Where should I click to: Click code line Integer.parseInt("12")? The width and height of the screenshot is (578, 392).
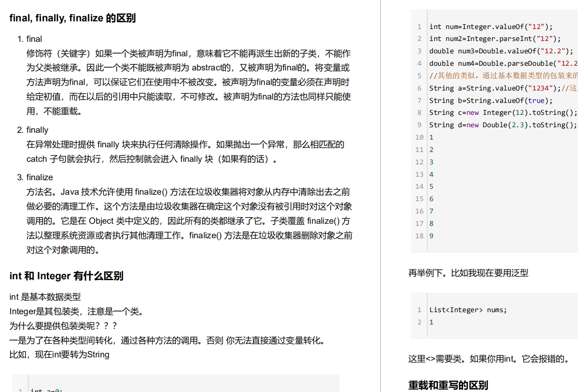(495, 39)
